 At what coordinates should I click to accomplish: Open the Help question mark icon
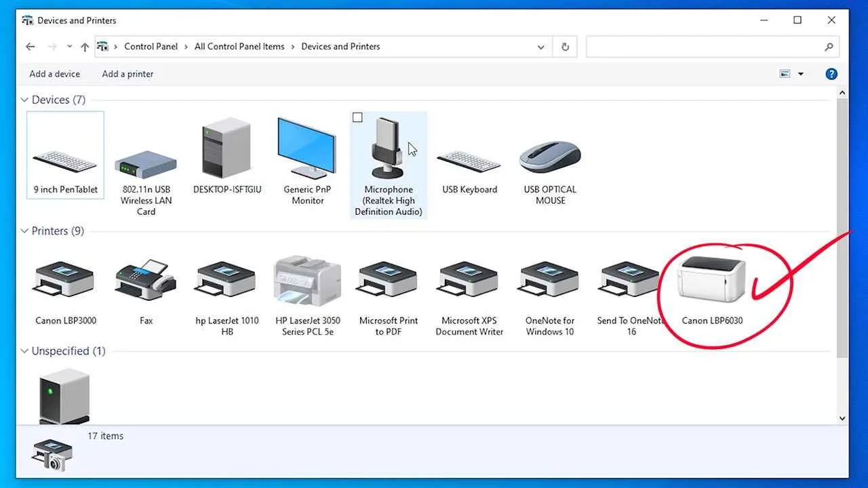tap(831, 74)
